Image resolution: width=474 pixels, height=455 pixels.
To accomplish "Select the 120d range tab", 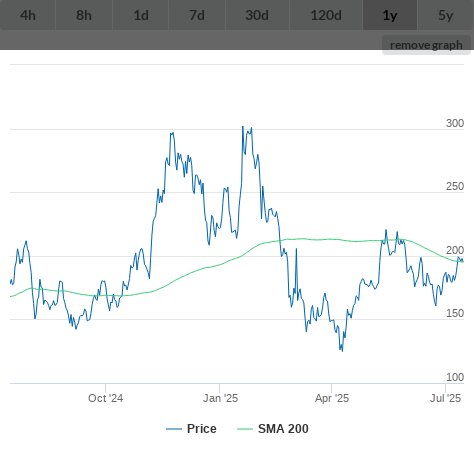I will 326,15.
